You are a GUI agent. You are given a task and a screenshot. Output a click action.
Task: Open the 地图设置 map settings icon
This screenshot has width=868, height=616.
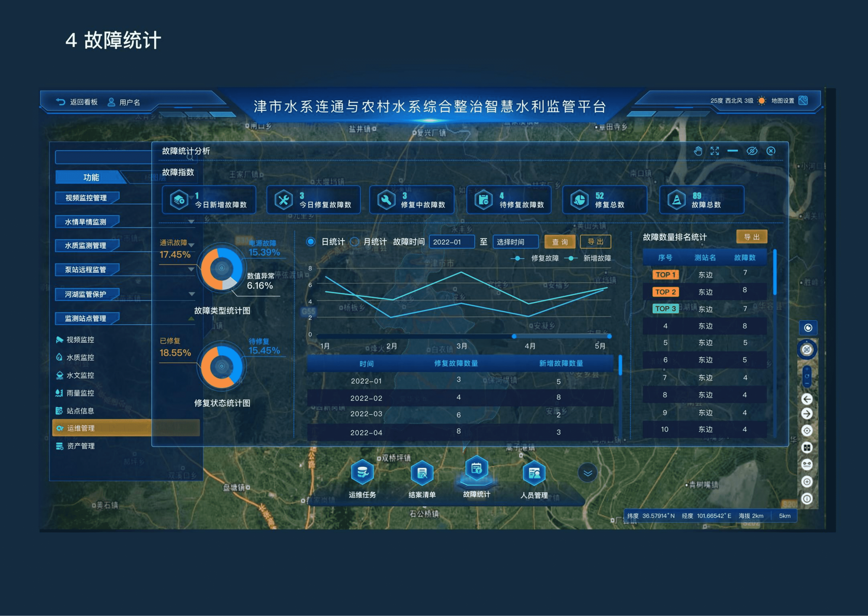pos(803,101)
